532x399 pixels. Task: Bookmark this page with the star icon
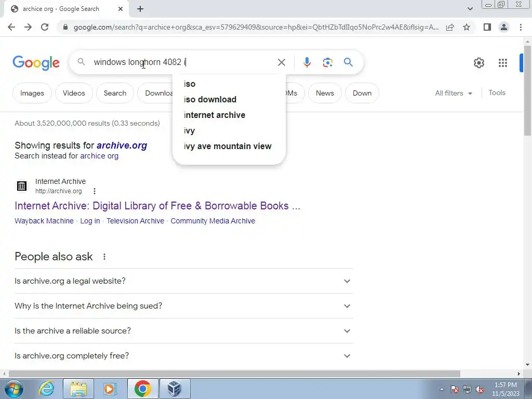467,27
